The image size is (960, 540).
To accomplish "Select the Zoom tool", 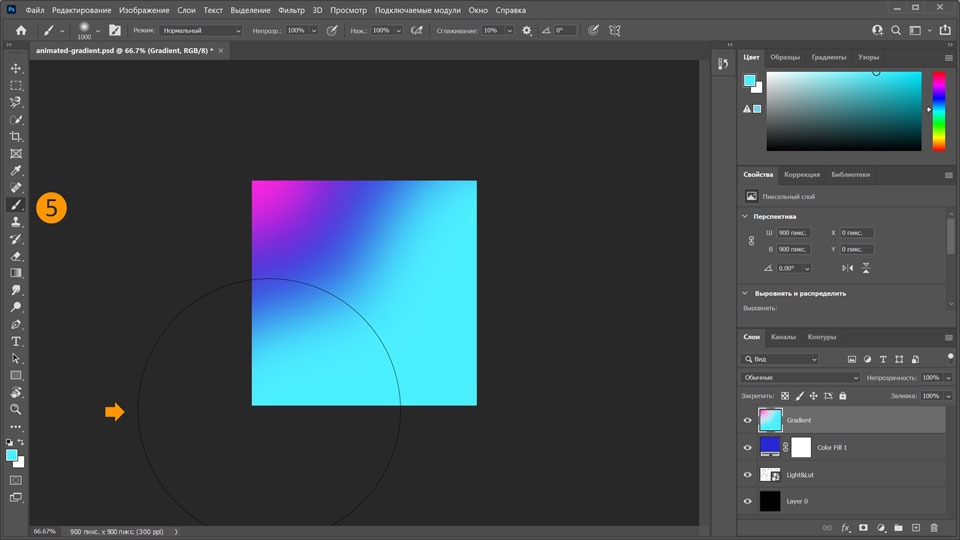I will click(16, 409).
